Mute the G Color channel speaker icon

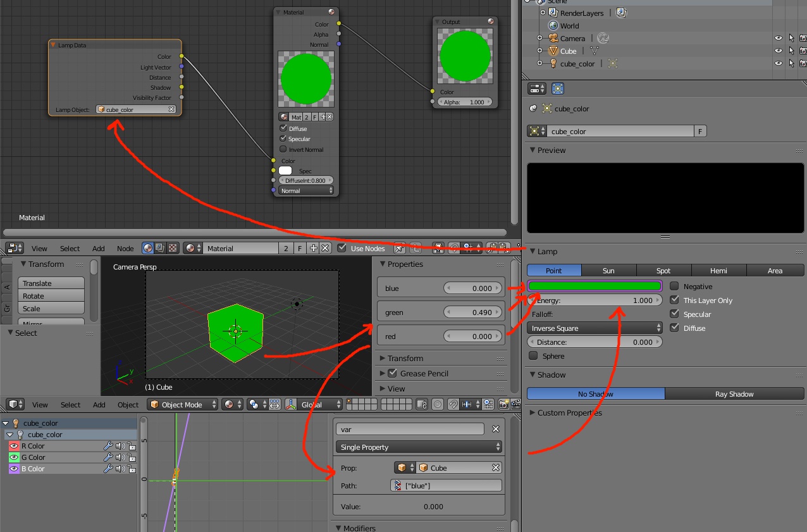pos(120,457)
